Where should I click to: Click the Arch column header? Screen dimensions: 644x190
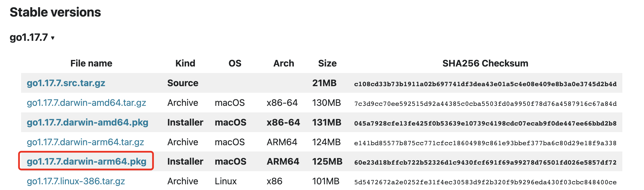(284, 63)
